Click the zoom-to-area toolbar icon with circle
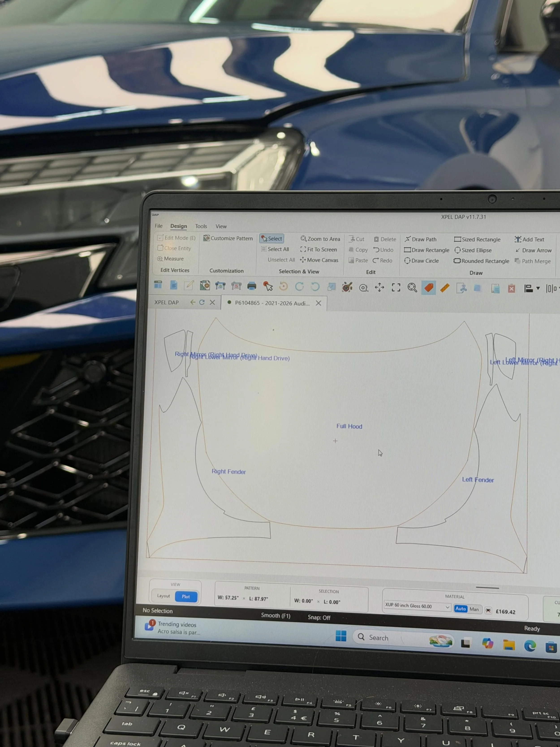560x747 pixels. (363, 288)
